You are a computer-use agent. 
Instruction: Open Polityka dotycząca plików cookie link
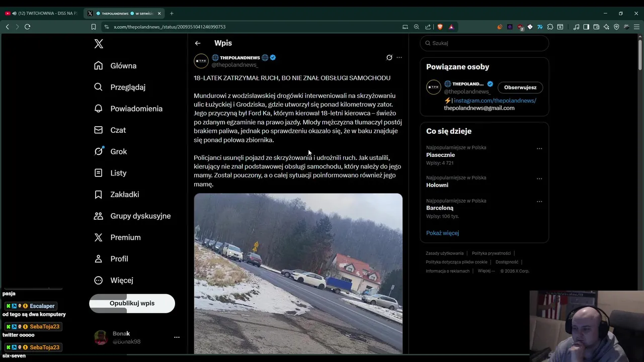coord(456,262)
